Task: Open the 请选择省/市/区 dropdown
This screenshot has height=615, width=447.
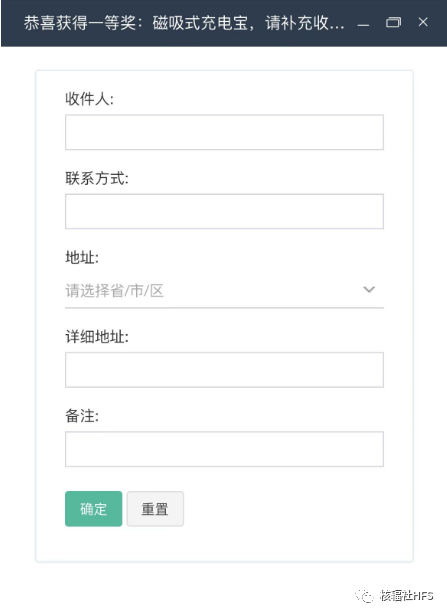Action: click(x=224, y=291)
